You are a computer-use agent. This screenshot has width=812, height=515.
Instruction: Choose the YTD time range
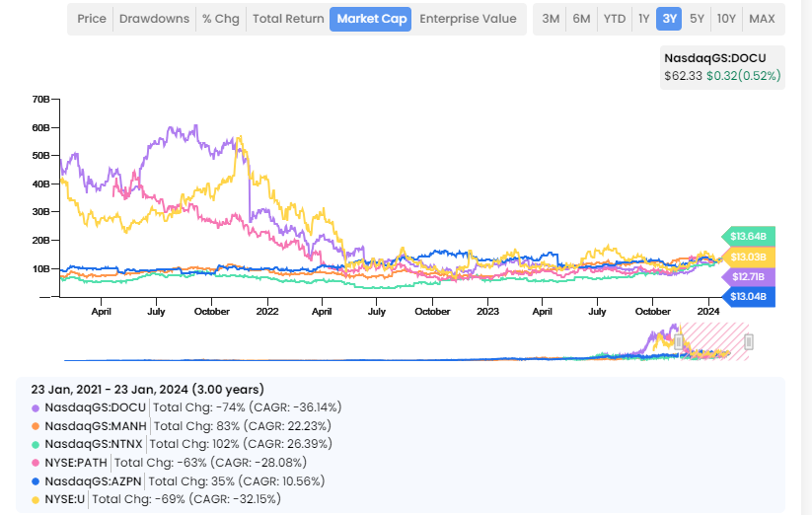click(x=614, y=19)
